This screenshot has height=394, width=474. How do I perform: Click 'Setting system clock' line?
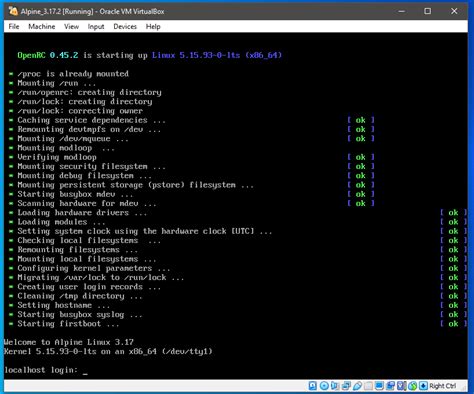145,231
